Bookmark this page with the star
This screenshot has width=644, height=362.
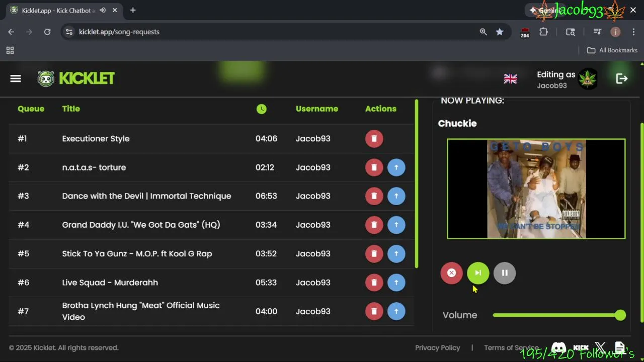pos(500,32)
